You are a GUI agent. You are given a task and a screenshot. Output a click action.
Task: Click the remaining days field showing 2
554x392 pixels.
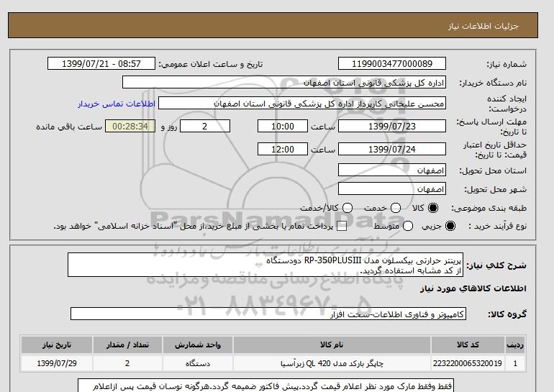point(205,126)
